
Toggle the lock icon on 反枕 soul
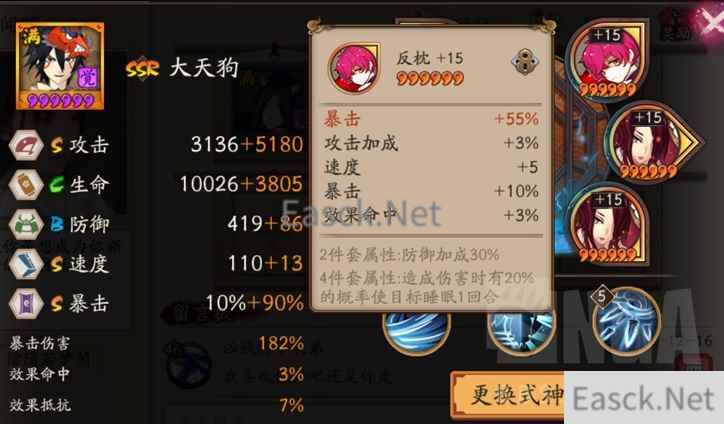[x=525, y=61]
